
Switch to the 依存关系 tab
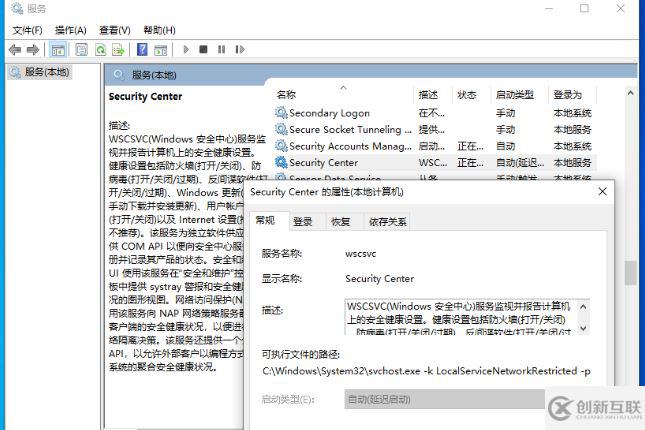coord(387,222)
